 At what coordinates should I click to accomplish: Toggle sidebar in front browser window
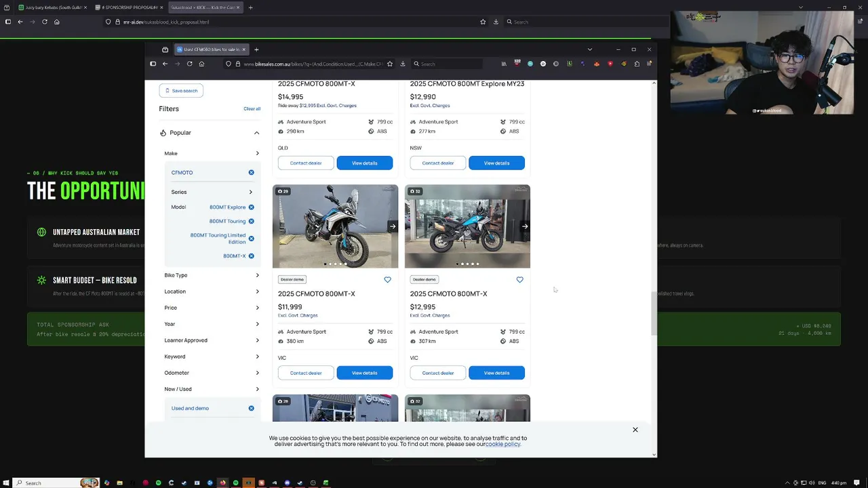(153, 64)
